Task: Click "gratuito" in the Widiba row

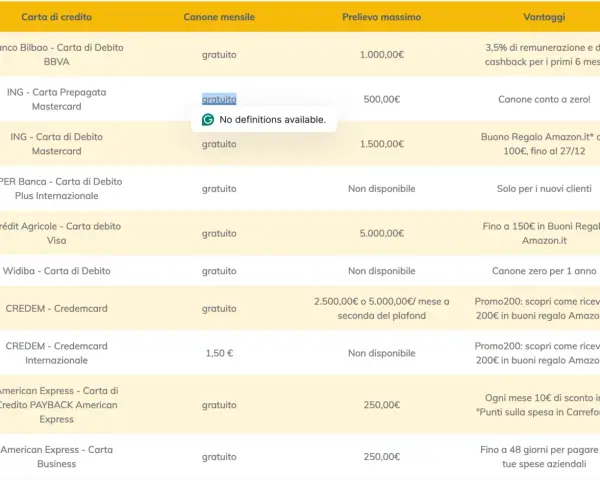Action: [x=219, y=271]
